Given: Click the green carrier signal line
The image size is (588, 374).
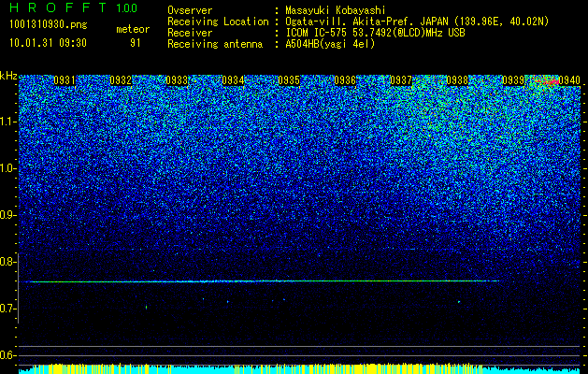Looking at the screenshot, I should (265, 281).
